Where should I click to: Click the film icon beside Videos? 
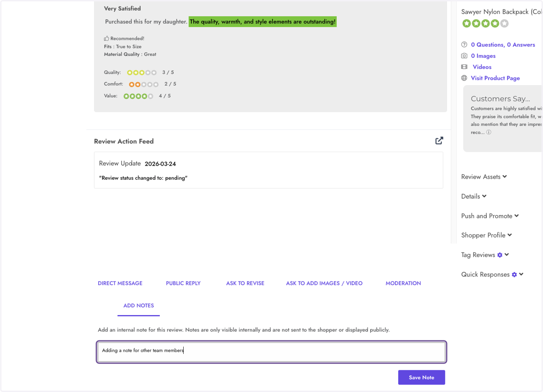pos(464,67)
